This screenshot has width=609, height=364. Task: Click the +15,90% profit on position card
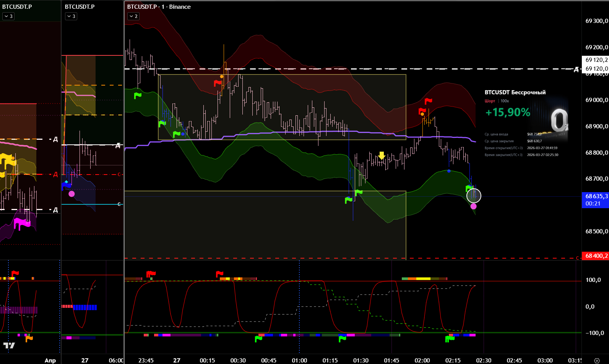coord(507,112)
